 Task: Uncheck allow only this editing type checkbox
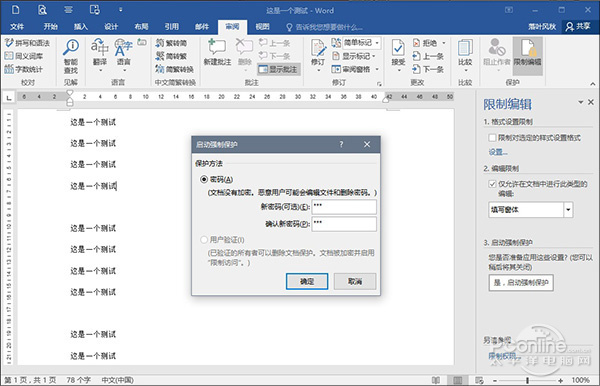492,184
